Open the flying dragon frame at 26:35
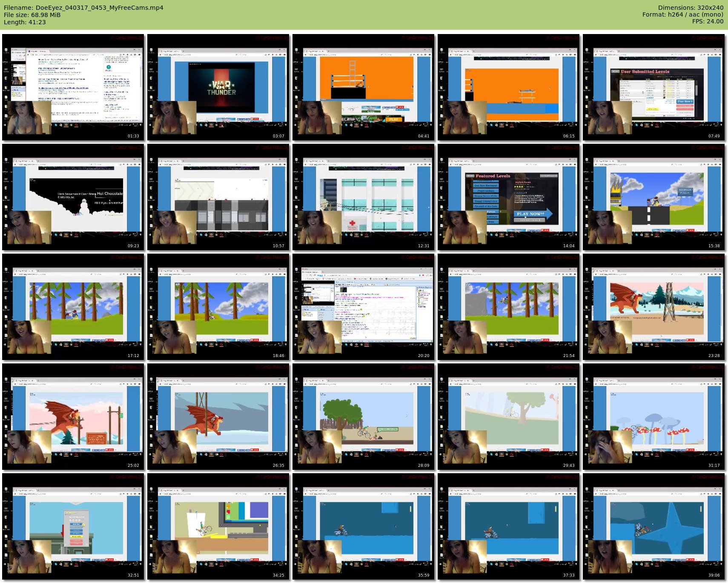Image resolution: width=728 pixels, height=583 pixels. [218, 417]
